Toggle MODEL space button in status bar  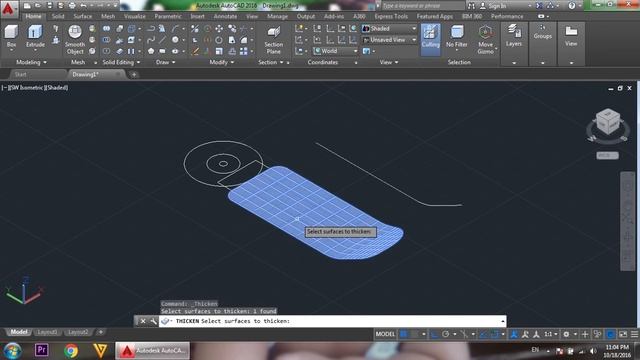tap(385, 334)
